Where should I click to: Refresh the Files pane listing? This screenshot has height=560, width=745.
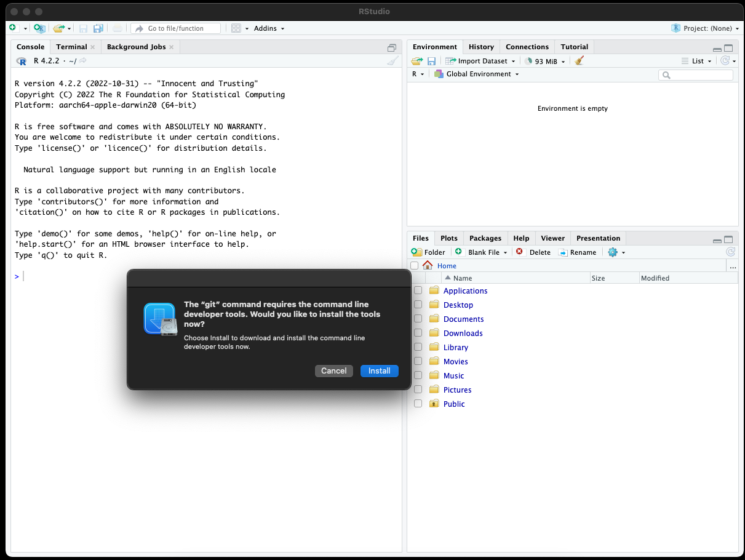(730, 252)
